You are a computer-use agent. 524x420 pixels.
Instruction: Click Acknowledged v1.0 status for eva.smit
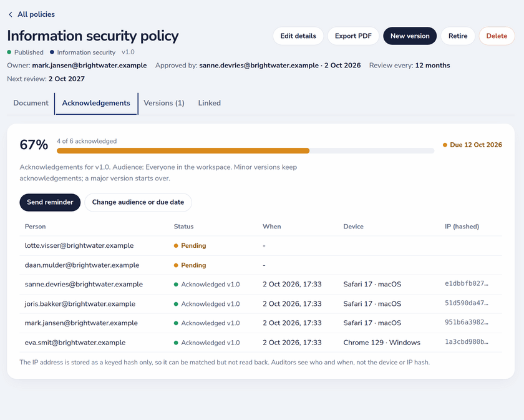tap(207, 343)
